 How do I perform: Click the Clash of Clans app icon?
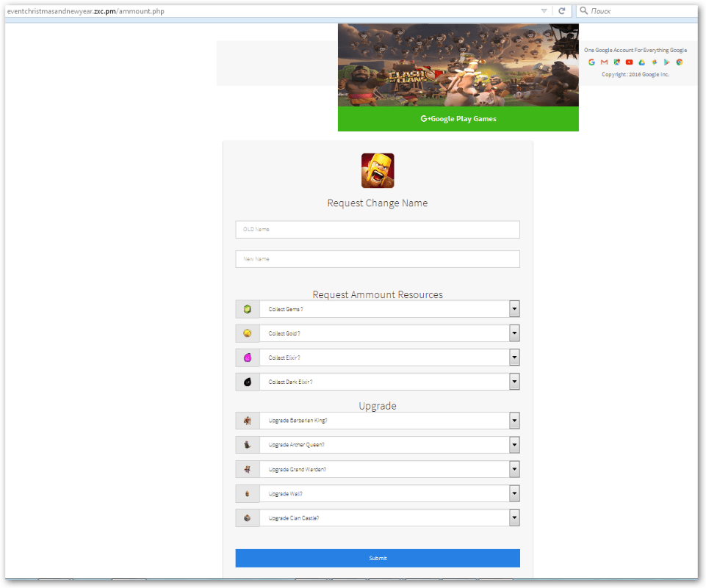pyautogui.click(x=378, y=170)
